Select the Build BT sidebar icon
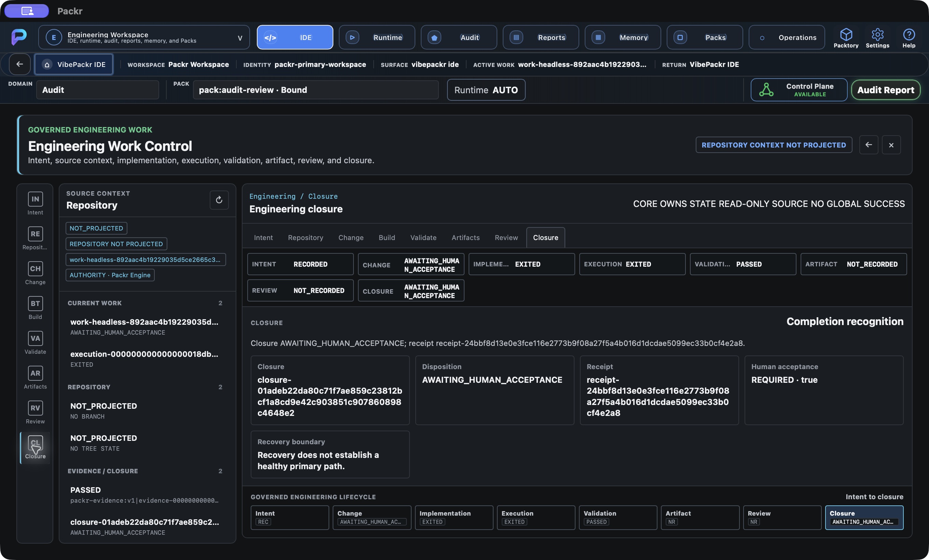The width and height of the screenshot is (929, 560). click(x=35, y=303)
